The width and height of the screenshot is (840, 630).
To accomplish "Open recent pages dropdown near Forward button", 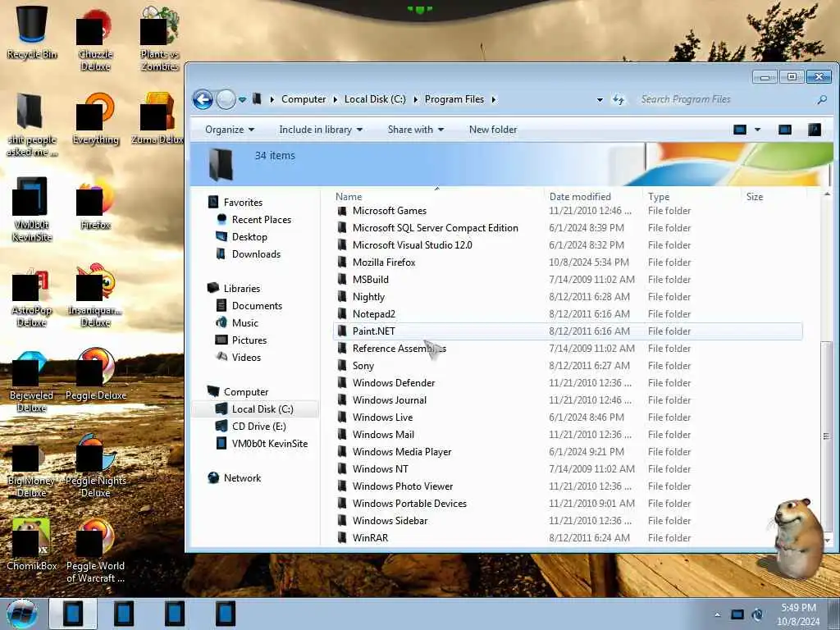I will coord(242,99).
